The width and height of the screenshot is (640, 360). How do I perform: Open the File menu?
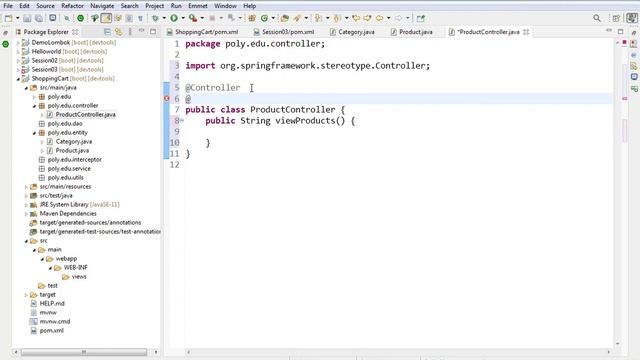coord(8,6)
